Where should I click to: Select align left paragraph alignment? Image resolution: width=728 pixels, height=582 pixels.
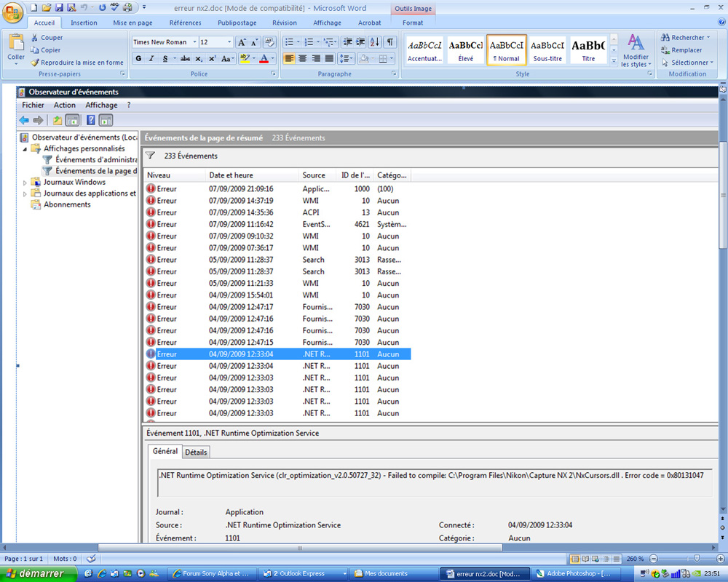289,58
